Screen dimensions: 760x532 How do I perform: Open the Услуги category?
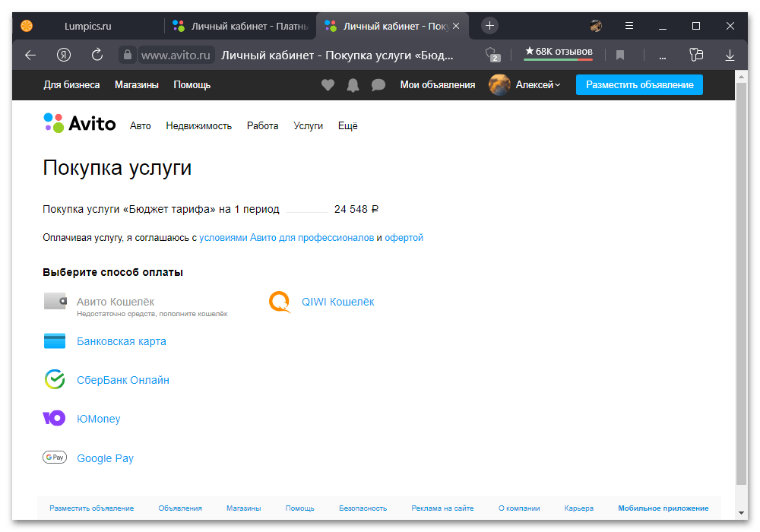click(x=308, y=126)
